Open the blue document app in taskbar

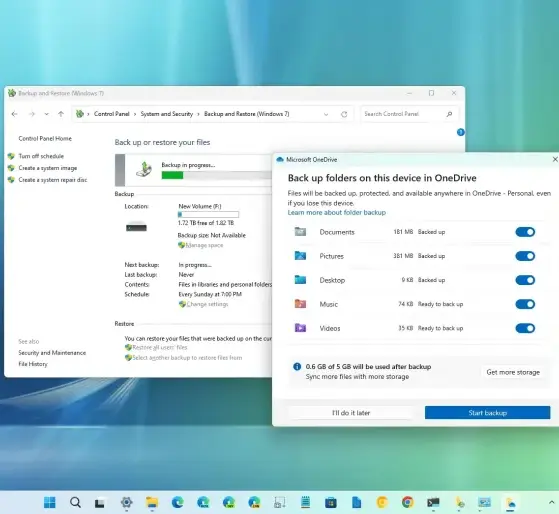tap(357, 502)
